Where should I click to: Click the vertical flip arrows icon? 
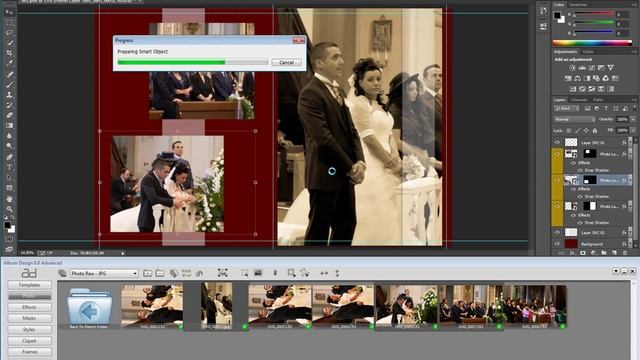tap(337, 273)
